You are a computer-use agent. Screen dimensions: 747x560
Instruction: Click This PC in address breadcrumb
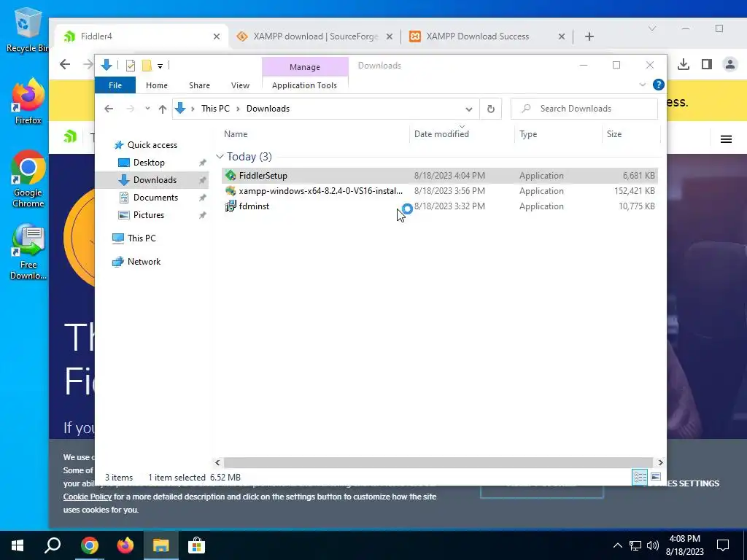pos(215,109)
